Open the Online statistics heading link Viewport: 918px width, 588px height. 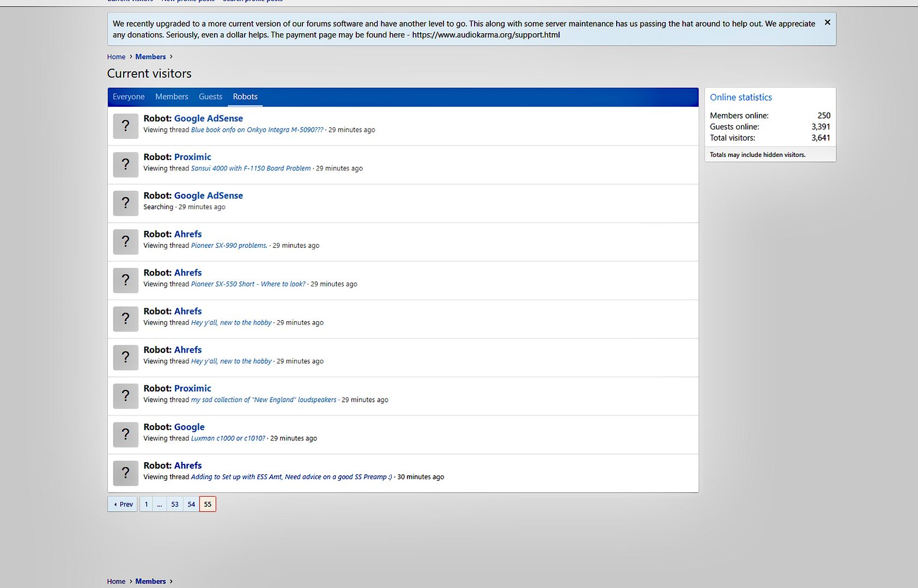coord(741,97)
